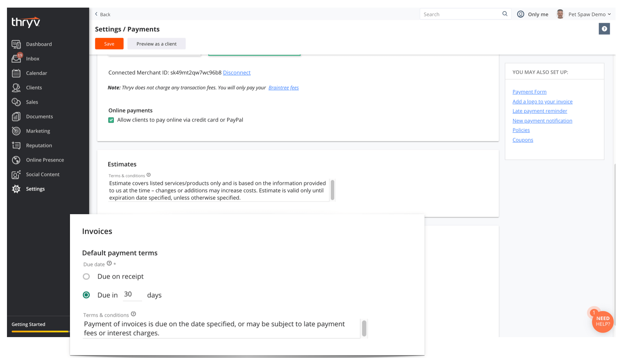The width and height of the screenshot is (644, 358).
Task: Open Social Content menu item
Action: (x=42, y=175)
